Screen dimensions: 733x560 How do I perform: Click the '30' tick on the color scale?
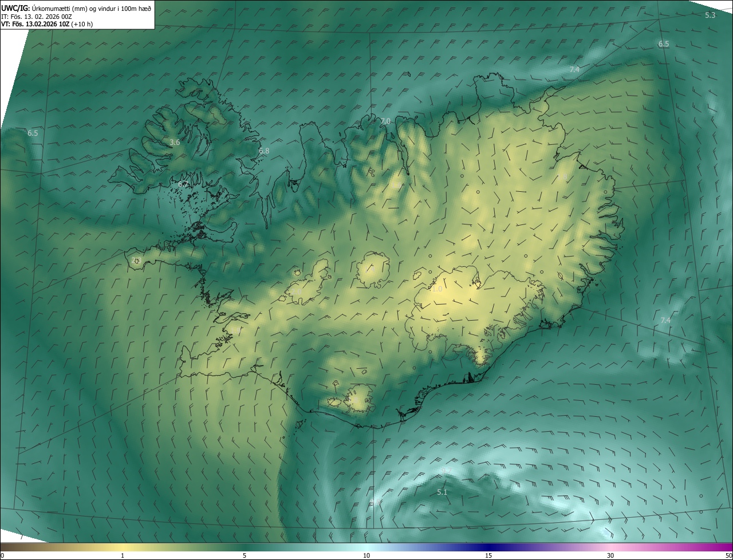pos(610,555)
